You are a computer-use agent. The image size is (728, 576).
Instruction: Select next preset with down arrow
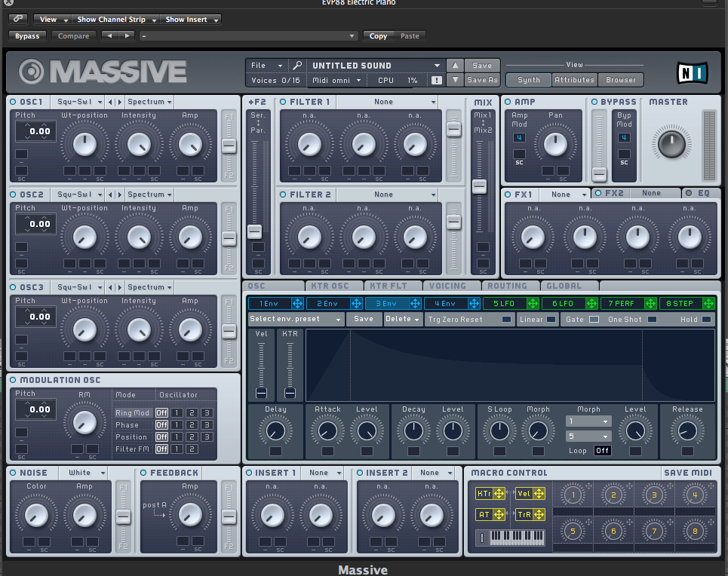tap(455, 80)
